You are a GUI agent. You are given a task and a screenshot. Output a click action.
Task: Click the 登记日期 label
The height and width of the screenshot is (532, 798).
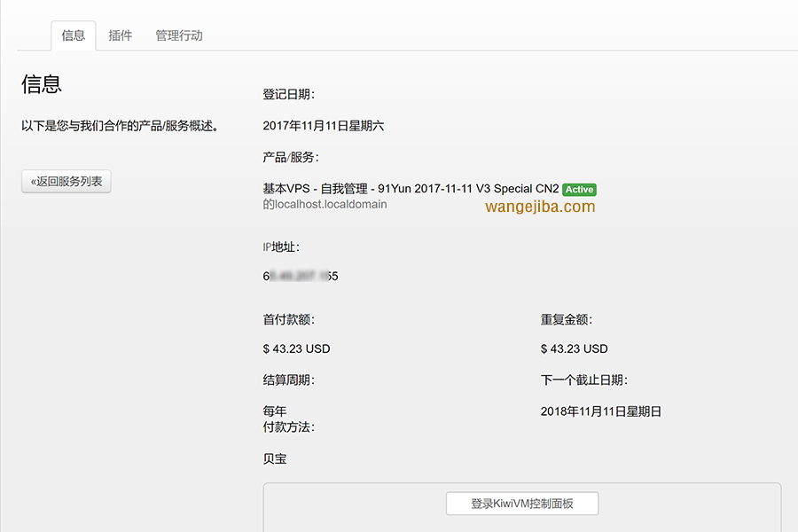pyautogui.click(x=289, y=95)
